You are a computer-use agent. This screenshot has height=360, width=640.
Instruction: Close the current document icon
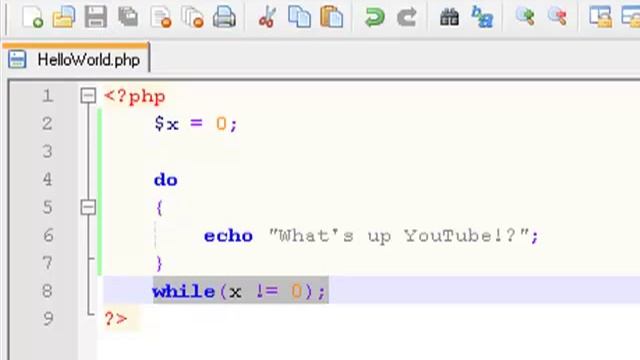coord(160,17)
